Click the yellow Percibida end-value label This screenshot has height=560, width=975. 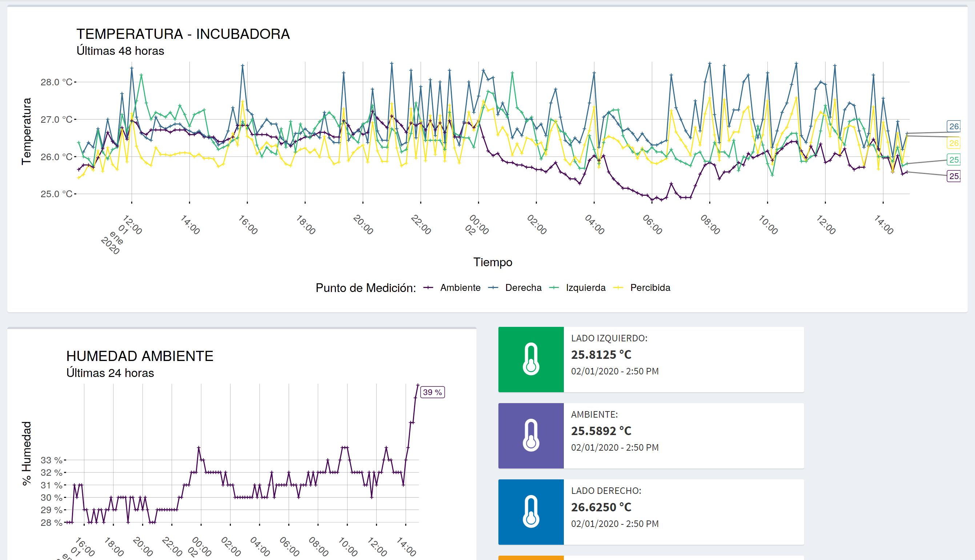[x=954, y=143]
